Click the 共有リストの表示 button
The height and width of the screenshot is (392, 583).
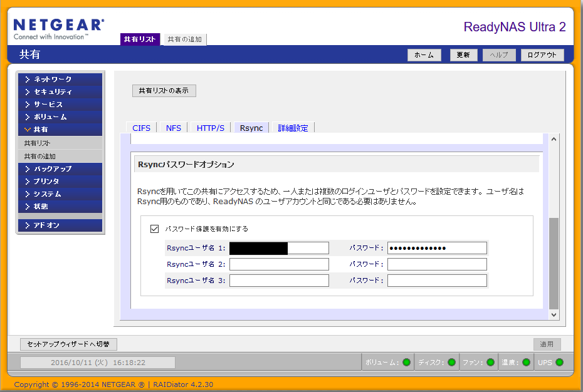164,91
